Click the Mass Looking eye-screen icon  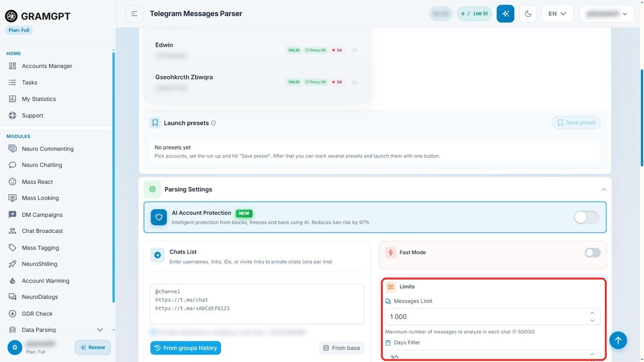pyautogui.click(x=13, y=198)
